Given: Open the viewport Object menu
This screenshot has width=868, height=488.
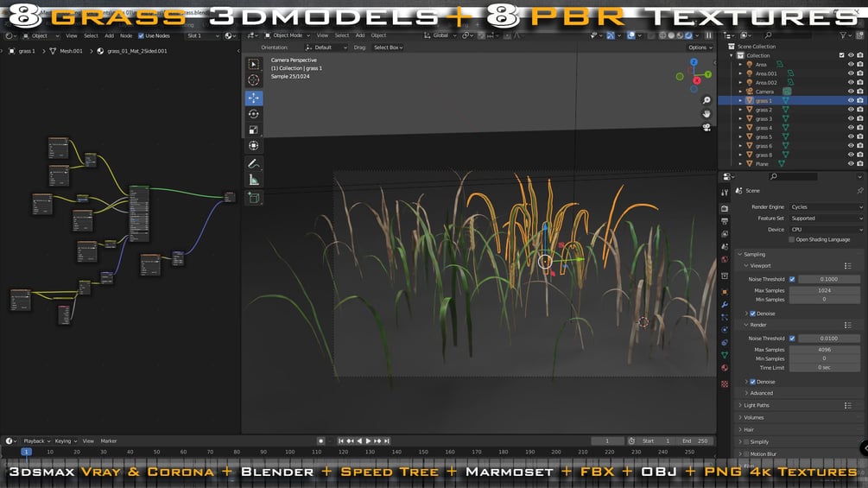Looking at the screenshot, I should point(378,35).
